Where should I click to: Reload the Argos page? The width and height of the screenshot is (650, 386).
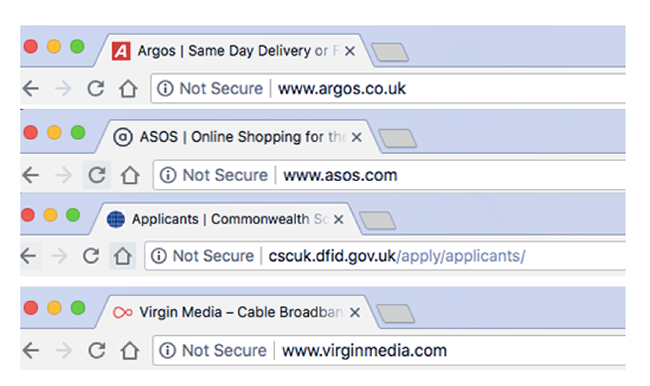click(x=96, y=88)
